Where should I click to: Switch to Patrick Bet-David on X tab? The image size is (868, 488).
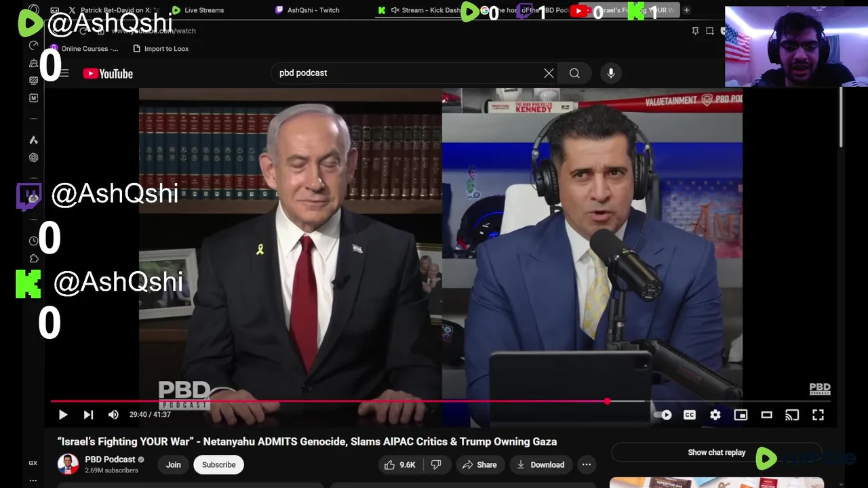pos(113,10)
